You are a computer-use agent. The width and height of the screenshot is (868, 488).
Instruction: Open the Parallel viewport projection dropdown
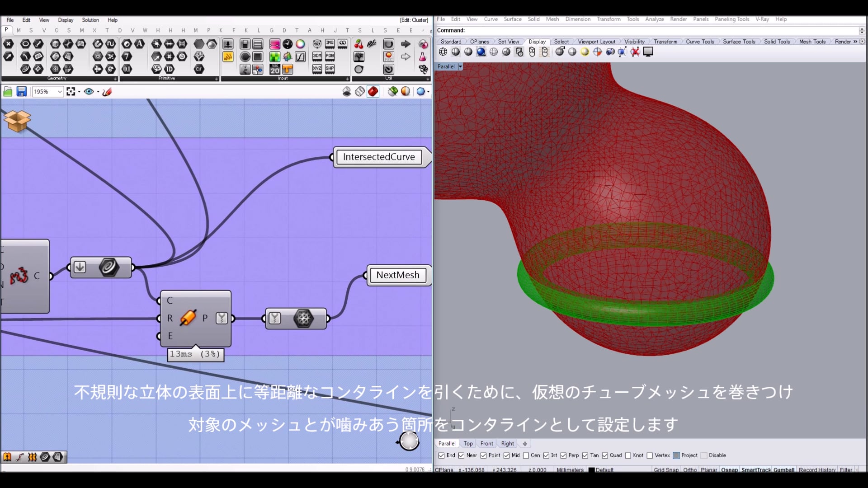460,66
